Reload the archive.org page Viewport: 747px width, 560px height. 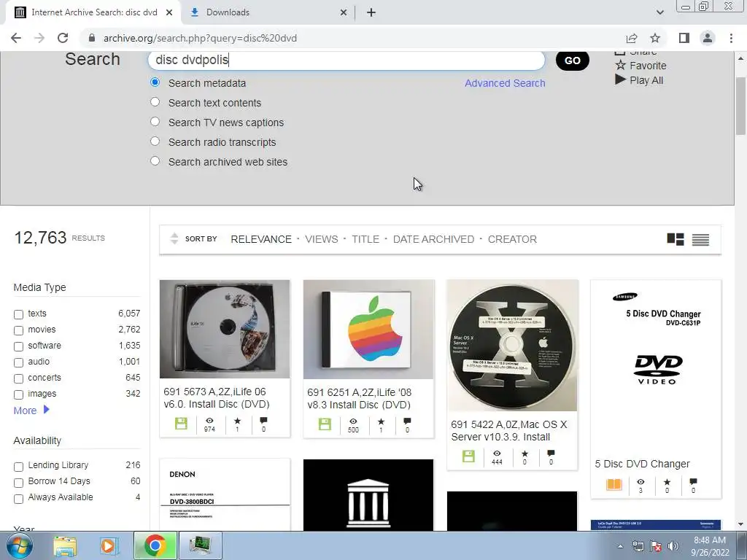tap(63, 38)
